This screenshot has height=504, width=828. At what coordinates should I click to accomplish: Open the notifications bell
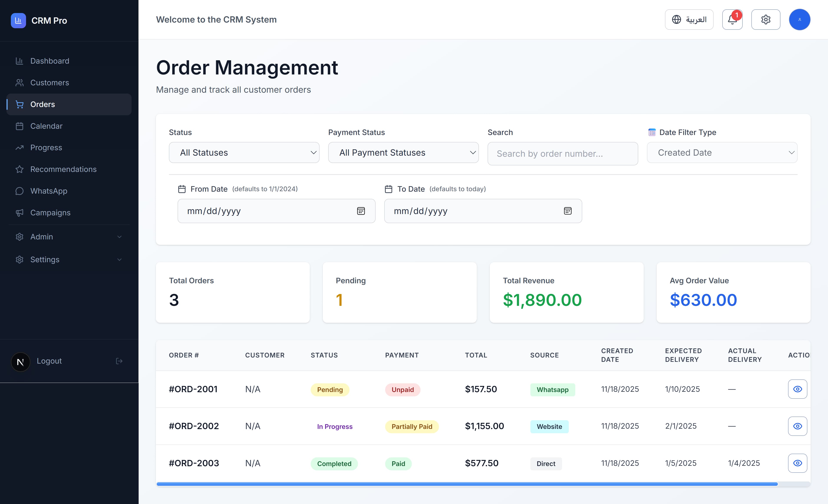tap(732, 20)
